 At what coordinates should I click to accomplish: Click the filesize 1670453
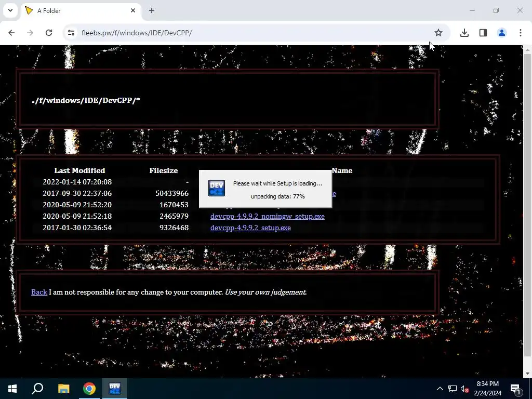(174, 205)
